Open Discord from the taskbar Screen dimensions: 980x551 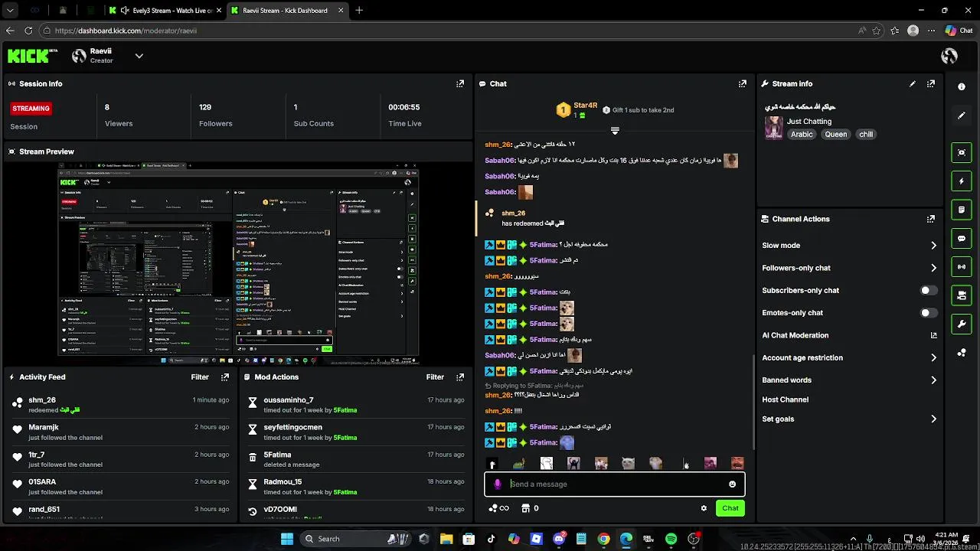559,539
